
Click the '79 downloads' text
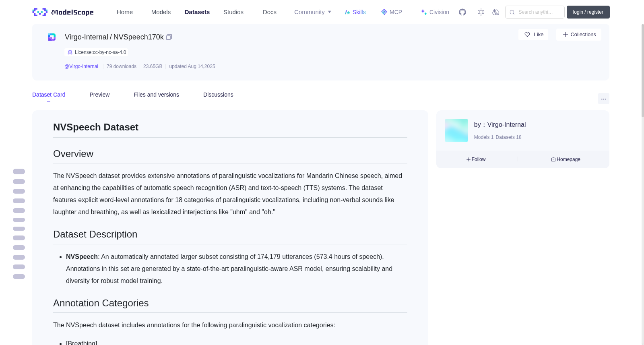(122, 66)
